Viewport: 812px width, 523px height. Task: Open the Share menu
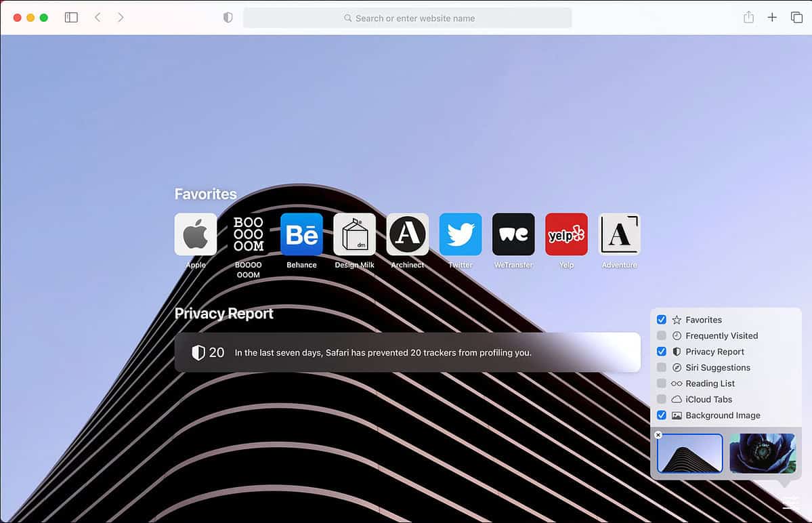tap(748, 17)
